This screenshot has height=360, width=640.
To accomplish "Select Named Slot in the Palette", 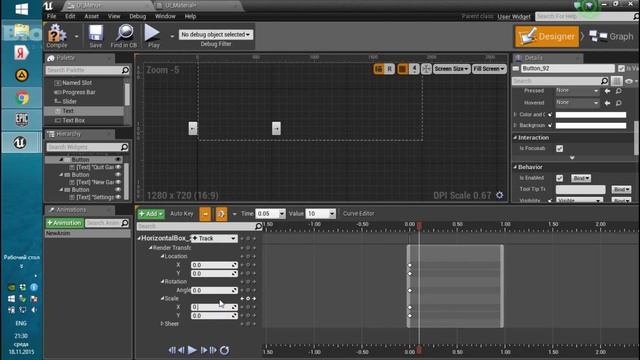I will (x=77, y=83).
